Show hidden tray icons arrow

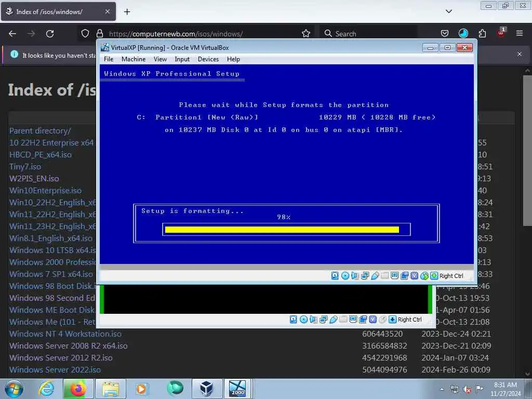tap(442, 390)
